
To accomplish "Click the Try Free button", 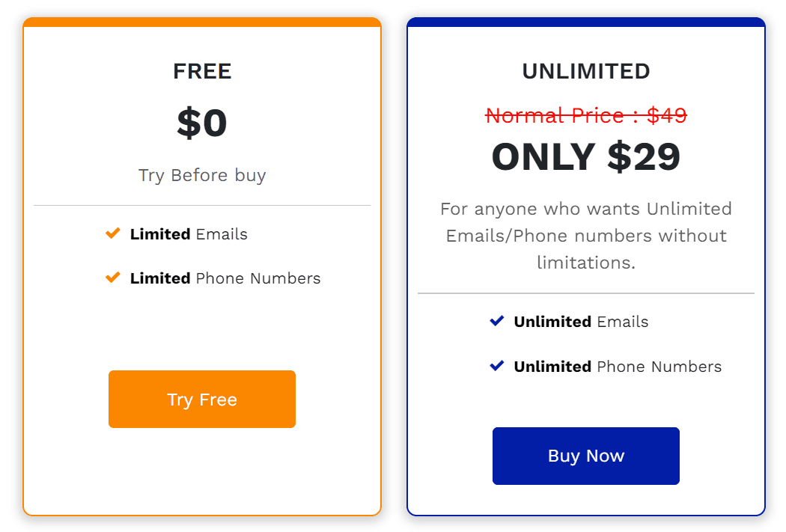I will tap(201, 399).
